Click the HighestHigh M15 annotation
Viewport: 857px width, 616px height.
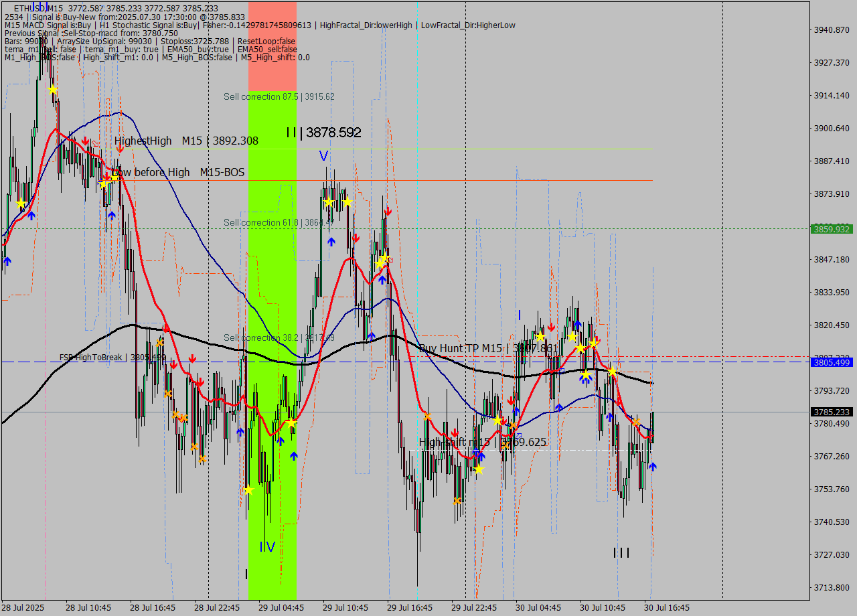[157, 141]
